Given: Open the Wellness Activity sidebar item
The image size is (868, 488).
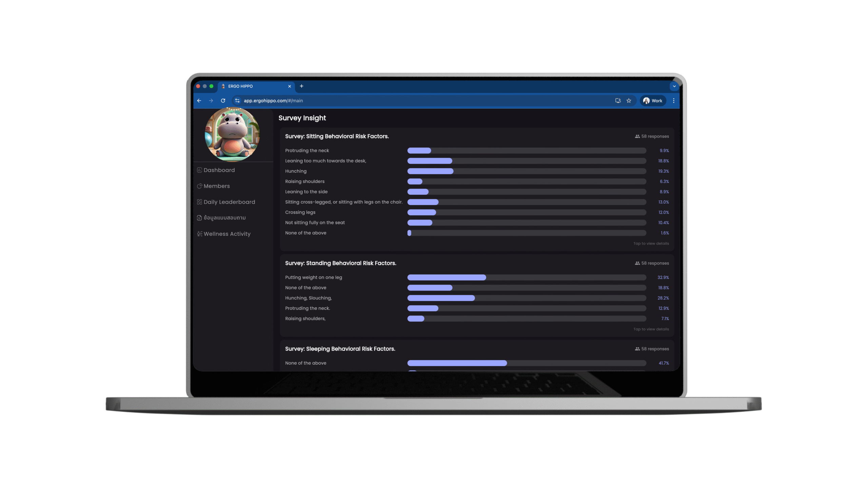Looking at the screenshot, I should pos(224,234).
